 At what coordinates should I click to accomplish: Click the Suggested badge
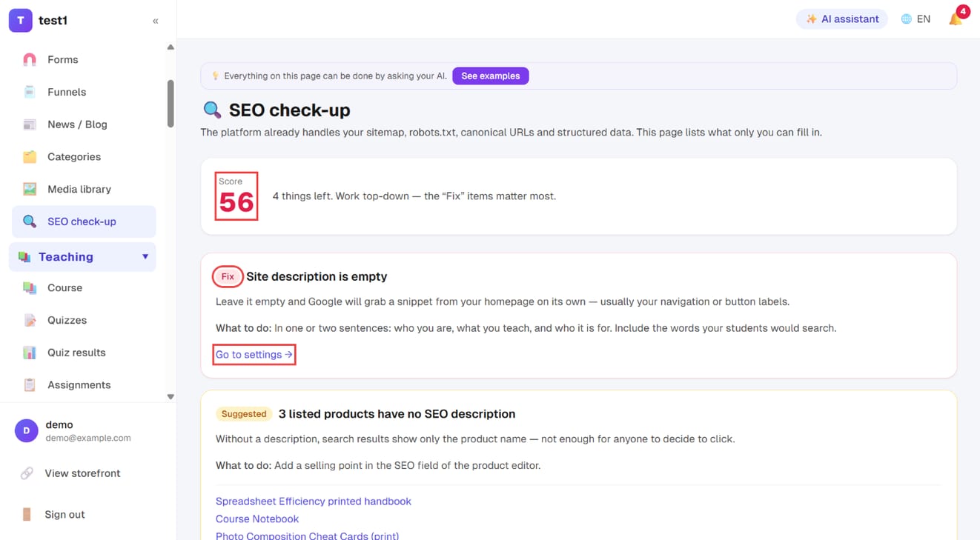244,414
